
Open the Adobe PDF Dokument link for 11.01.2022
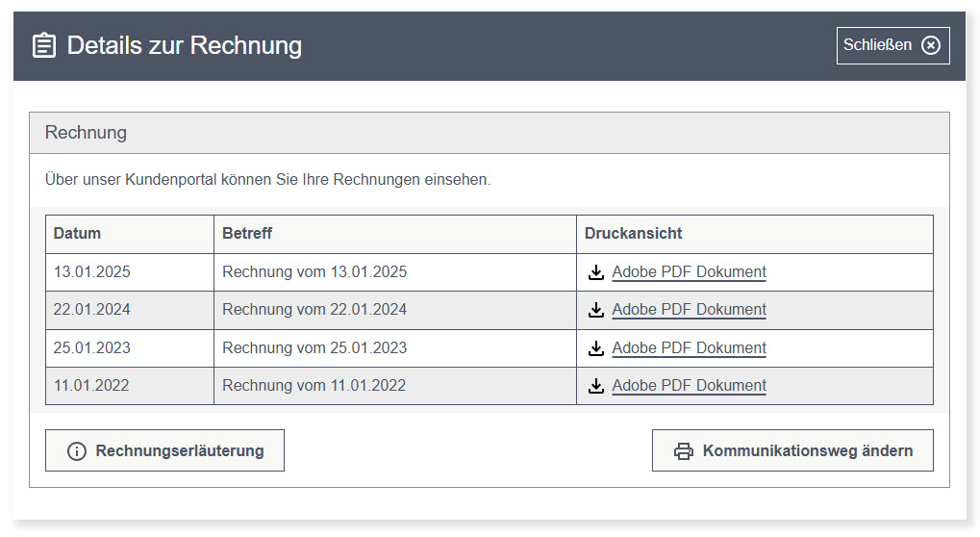tap(689, 386)
